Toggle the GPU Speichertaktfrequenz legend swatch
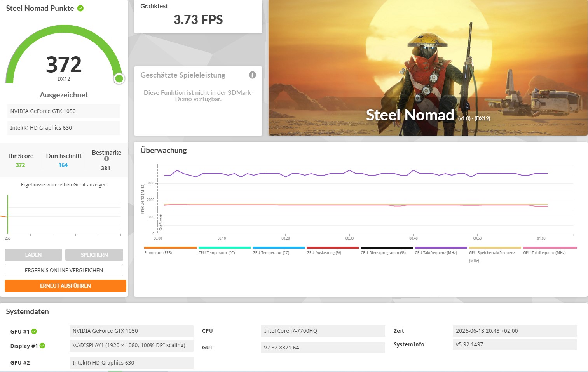The width and height of the screenshot is (588, 372). (x=495, y=247)
